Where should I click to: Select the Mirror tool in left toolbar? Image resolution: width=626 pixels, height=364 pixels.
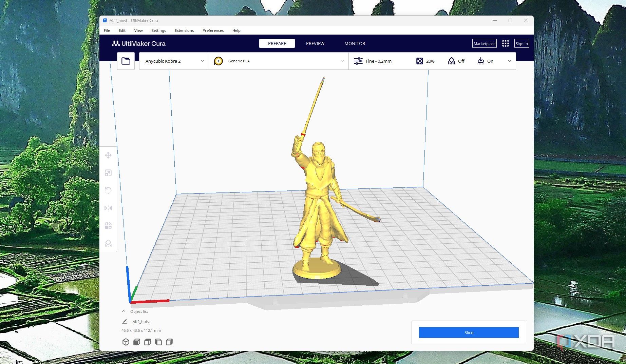(x=108, y=208)
